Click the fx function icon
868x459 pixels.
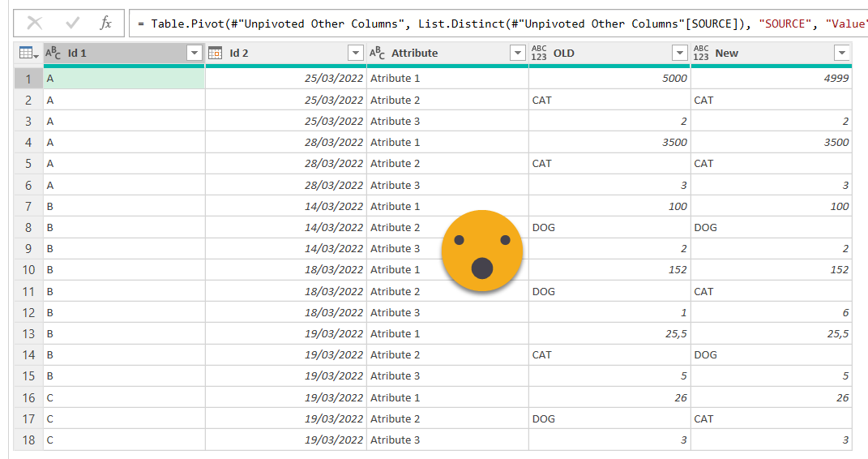pyautogui.click(x=106, y=24)
